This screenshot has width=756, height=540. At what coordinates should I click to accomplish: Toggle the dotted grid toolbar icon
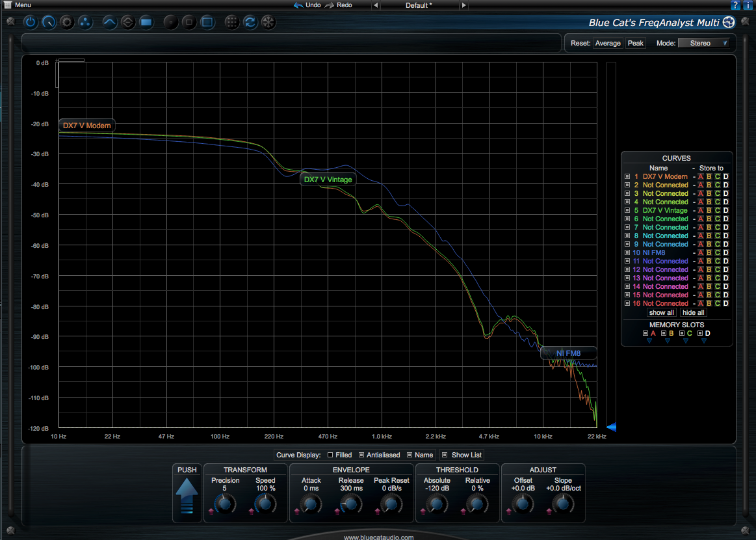pos(232,22)
